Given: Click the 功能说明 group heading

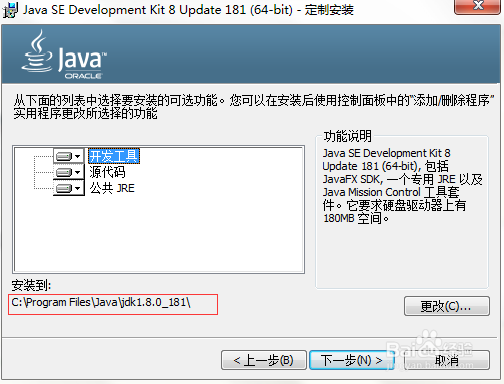Looking at the screenshot, I should tap(348, 136).
